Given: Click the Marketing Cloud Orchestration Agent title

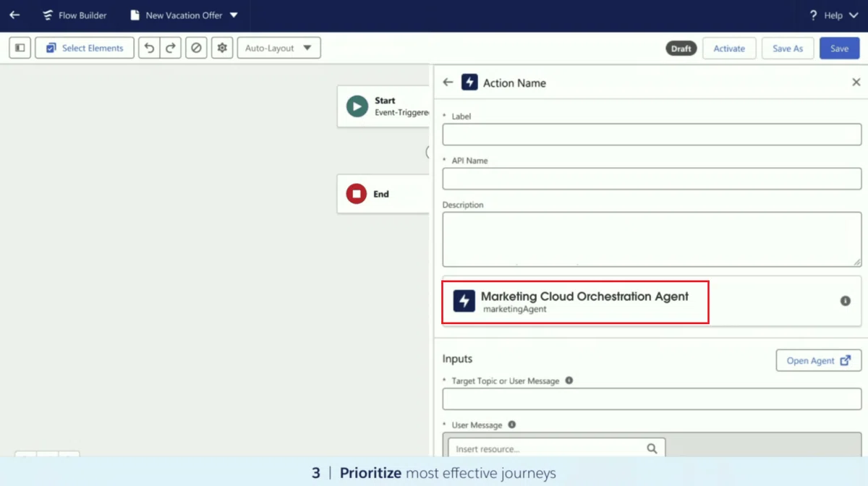Looking at the screenshot, I should coord(584,296).
